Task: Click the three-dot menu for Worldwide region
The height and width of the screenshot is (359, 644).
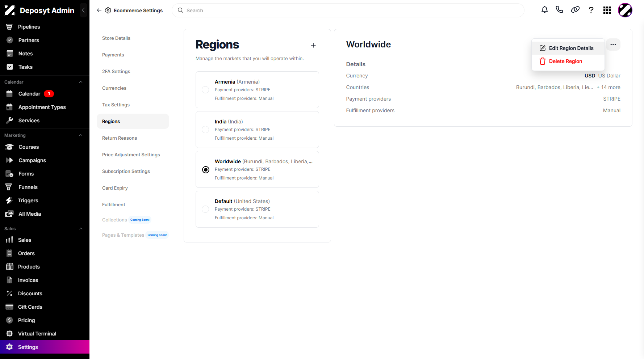Action: [x=613, y=45]
